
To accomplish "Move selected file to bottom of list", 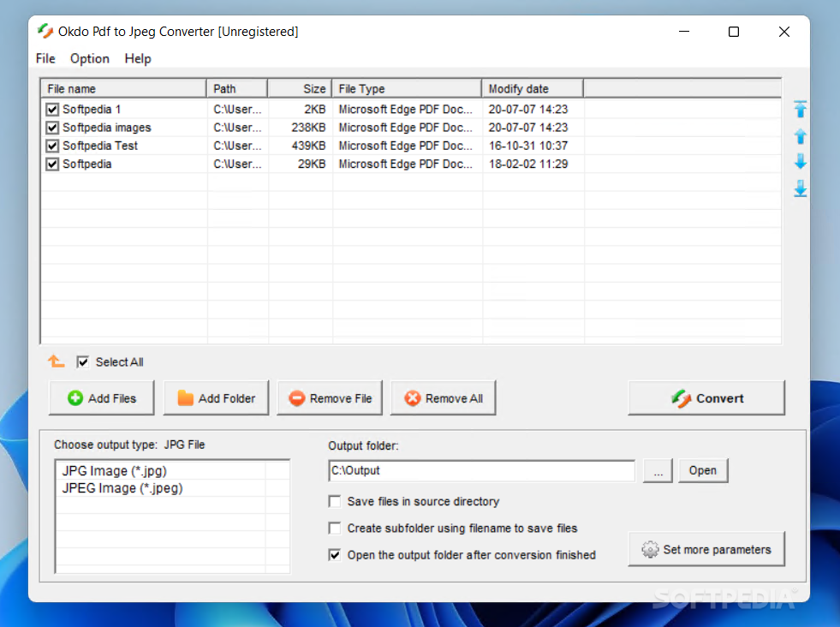I will pyautogui.click(x=800, y=188).
